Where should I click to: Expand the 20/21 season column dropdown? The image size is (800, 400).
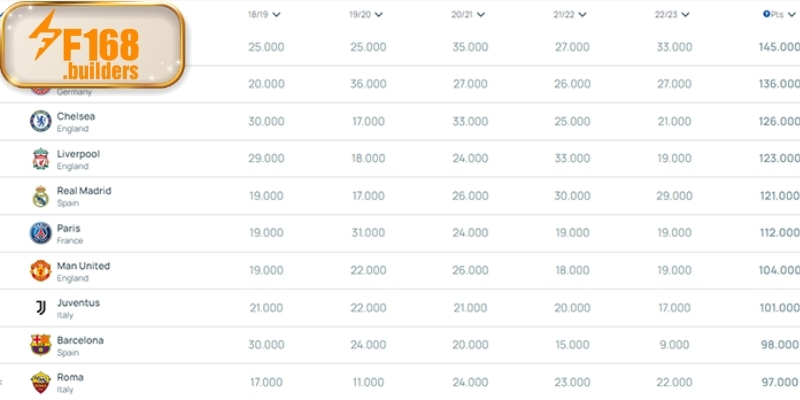point(480,15)
